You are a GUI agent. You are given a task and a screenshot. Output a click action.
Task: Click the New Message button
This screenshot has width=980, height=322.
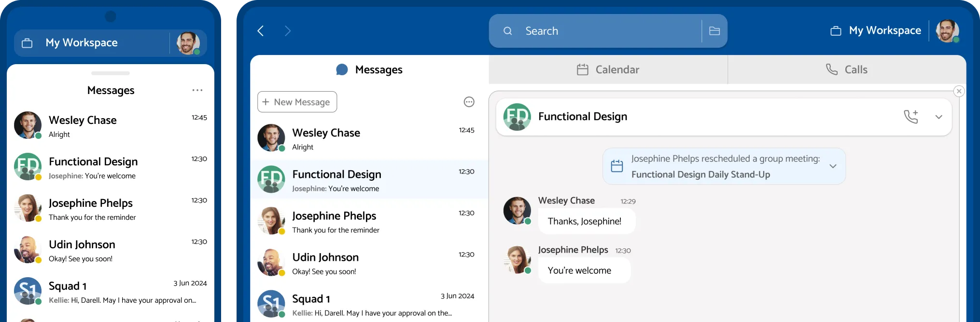click(297, 102)
